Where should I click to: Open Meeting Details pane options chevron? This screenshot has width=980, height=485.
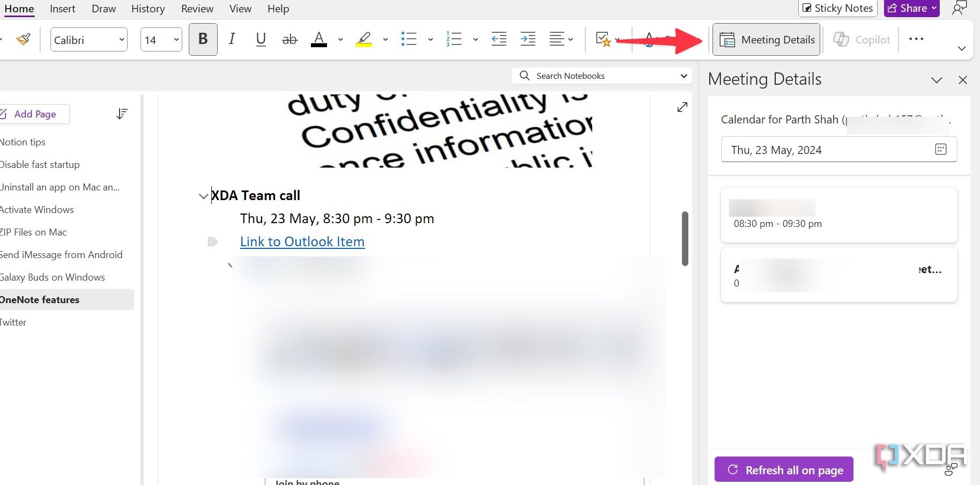coord(937,80)
